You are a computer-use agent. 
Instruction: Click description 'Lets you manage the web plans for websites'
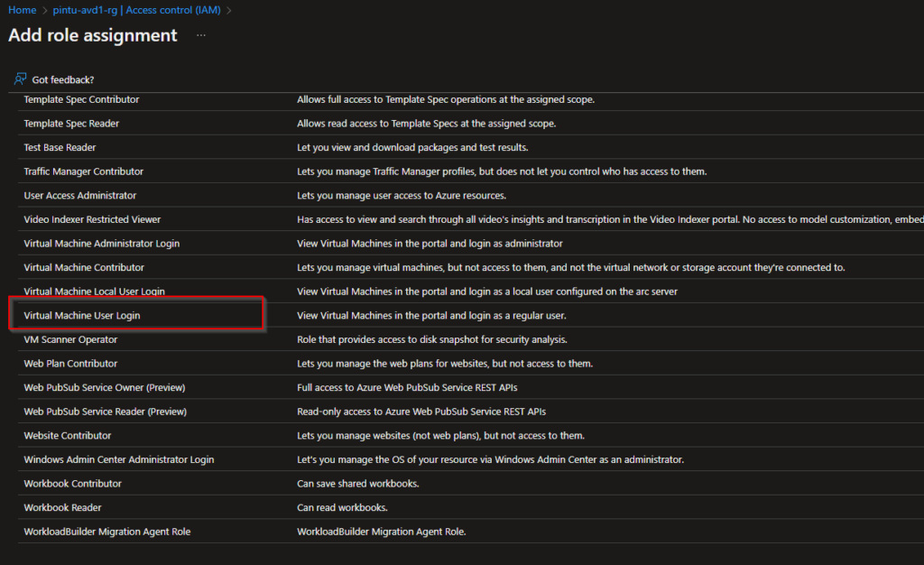click(445, 364)
